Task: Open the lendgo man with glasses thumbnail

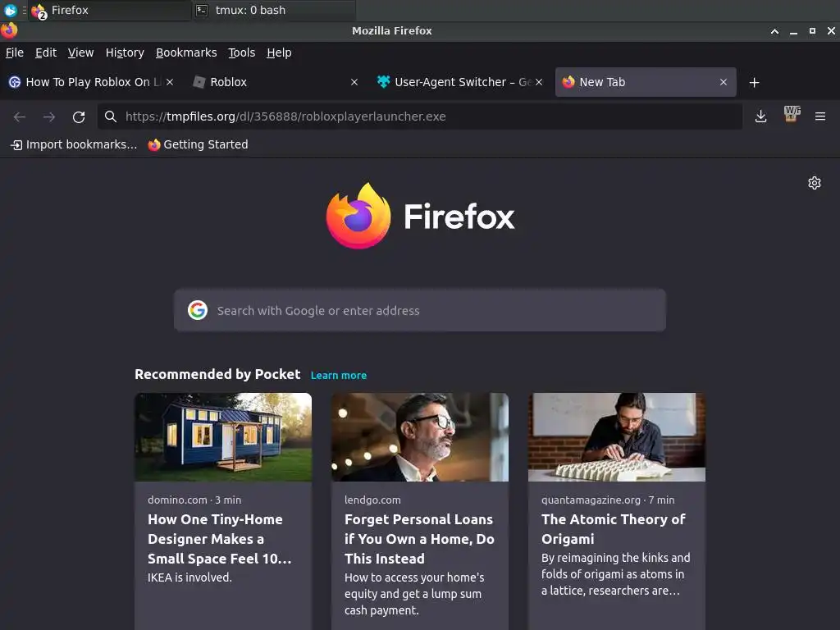Action: click(x=420, y=437)
